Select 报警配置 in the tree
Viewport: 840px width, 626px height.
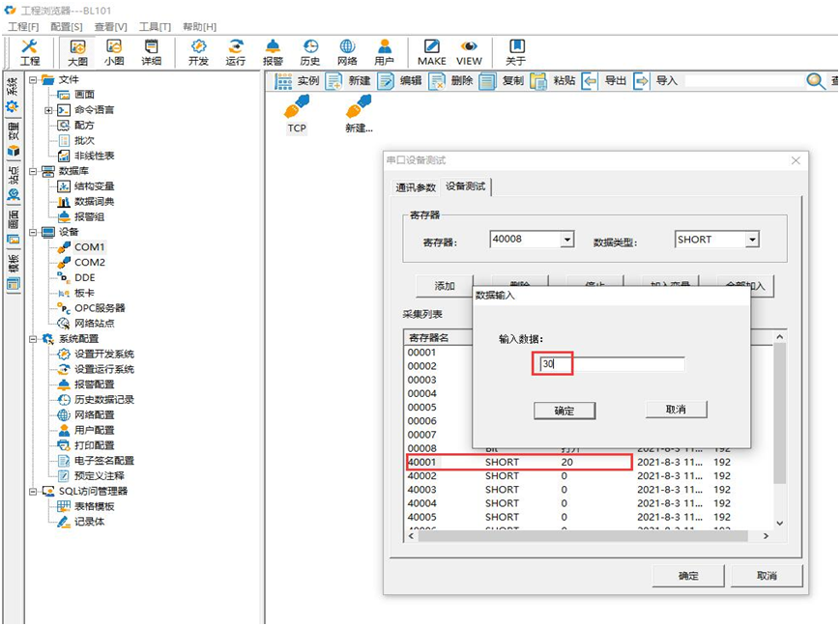(x=95, y=384)
